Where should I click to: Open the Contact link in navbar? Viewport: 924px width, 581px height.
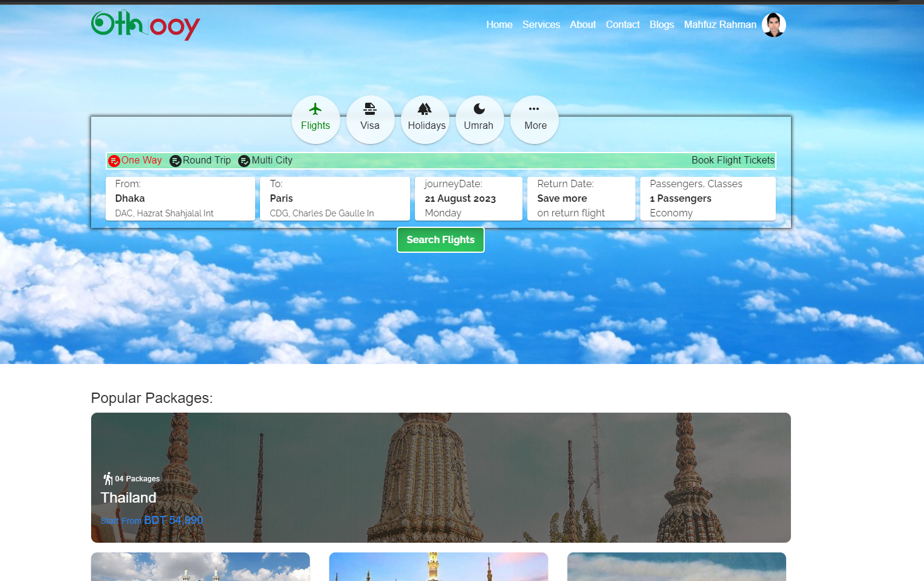[623, 25]
